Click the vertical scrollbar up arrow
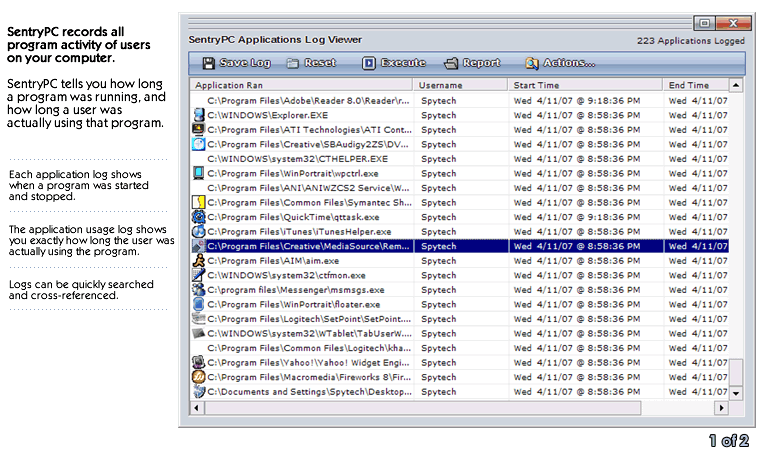Screen dimensions: 761x454 736,85
